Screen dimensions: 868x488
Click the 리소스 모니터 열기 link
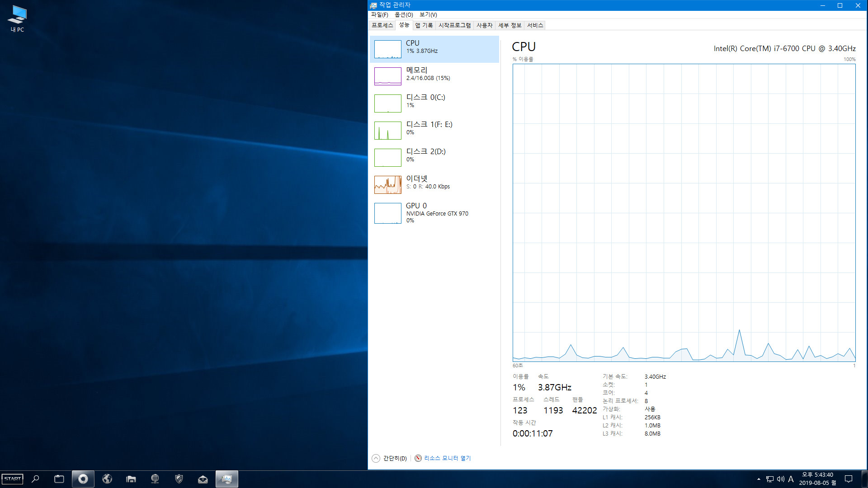click(447, 458)
